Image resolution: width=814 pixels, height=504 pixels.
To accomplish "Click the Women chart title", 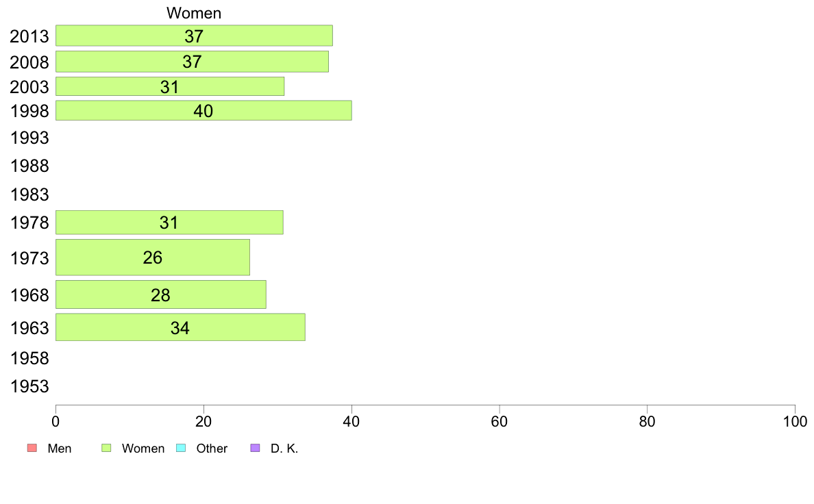I will coord(194,13).
